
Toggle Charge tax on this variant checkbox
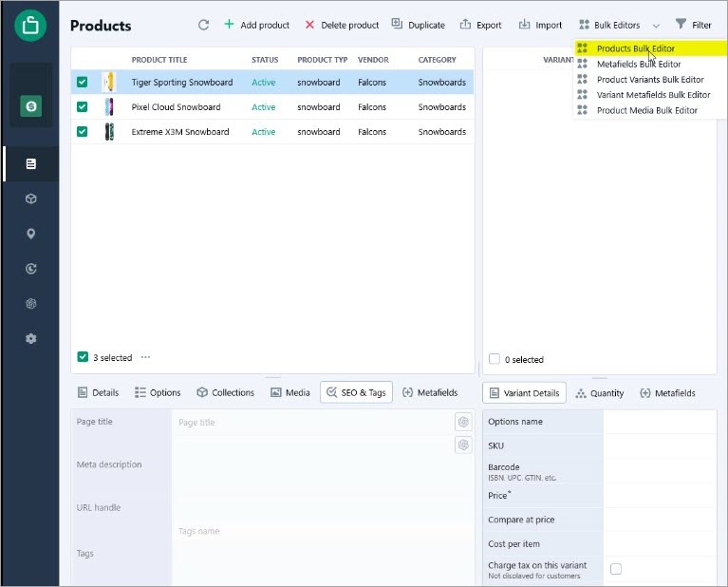coord(616,569)
